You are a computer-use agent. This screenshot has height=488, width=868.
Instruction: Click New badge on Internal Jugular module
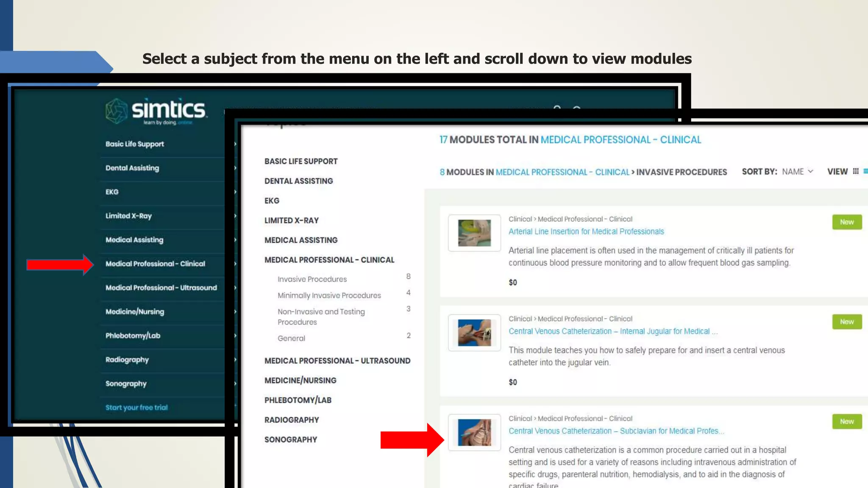click(x=847, y=322)
